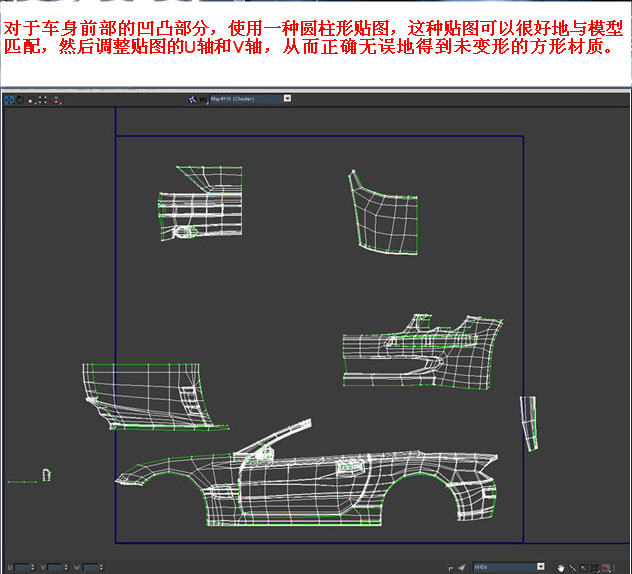Select the Scale tool in top toolbar
Screen dimensions: 632x574
pyautogui.click(x=30, y=99)
